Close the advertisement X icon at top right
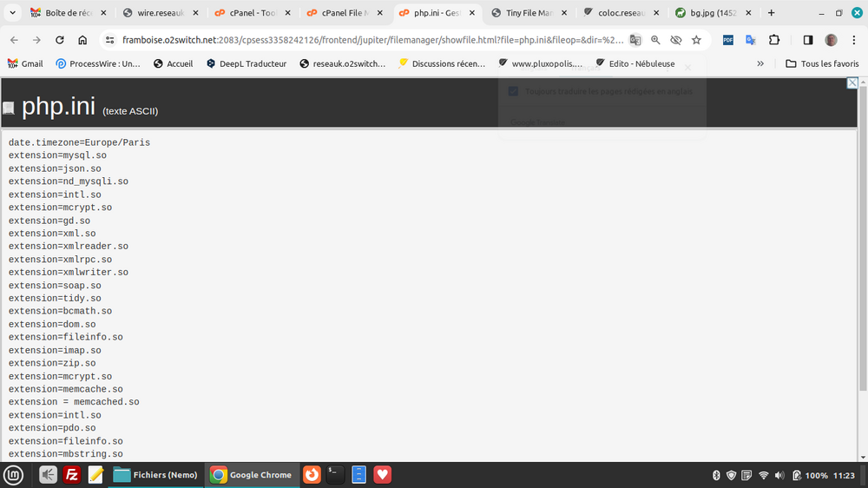 pos(852,83)
